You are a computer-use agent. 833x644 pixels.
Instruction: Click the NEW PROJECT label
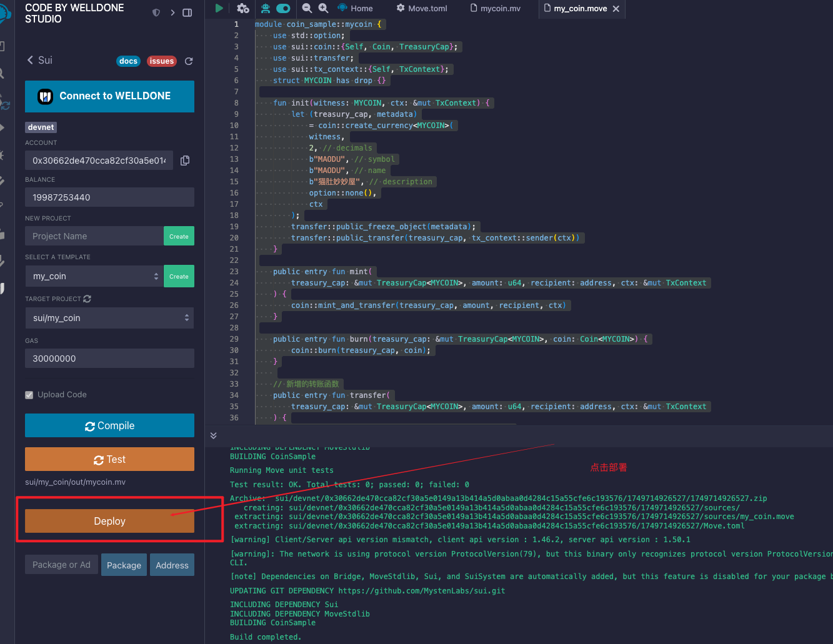point(48,219)
